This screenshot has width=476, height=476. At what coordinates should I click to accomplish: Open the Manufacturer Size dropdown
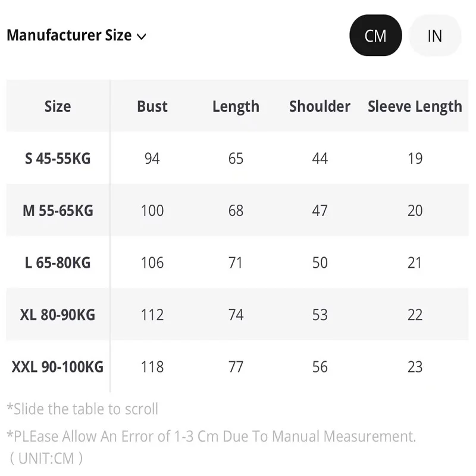pos(77,35)
